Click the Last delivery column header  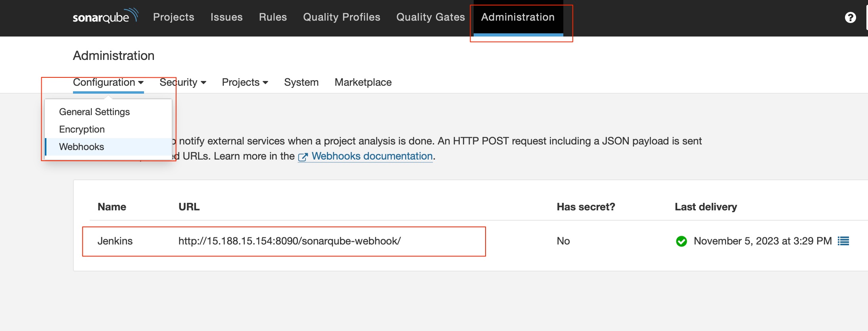706,207
